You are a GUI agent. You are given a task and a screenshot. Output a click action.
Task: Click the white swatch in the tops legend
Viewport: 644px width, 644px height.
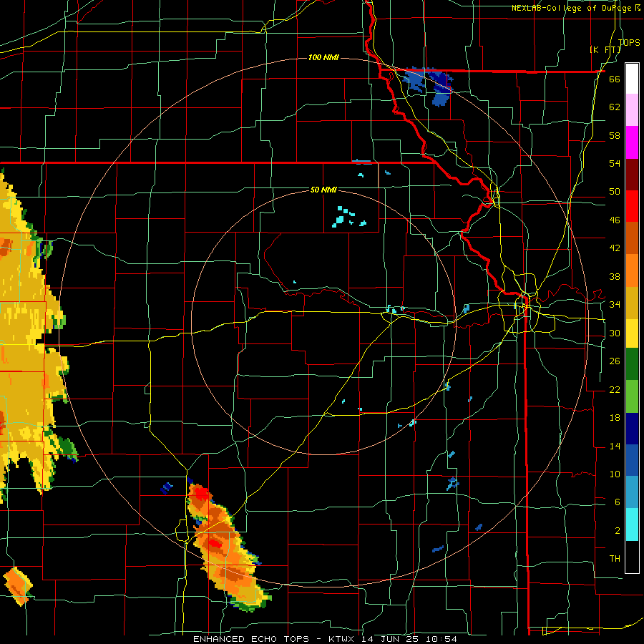[632, 79]
